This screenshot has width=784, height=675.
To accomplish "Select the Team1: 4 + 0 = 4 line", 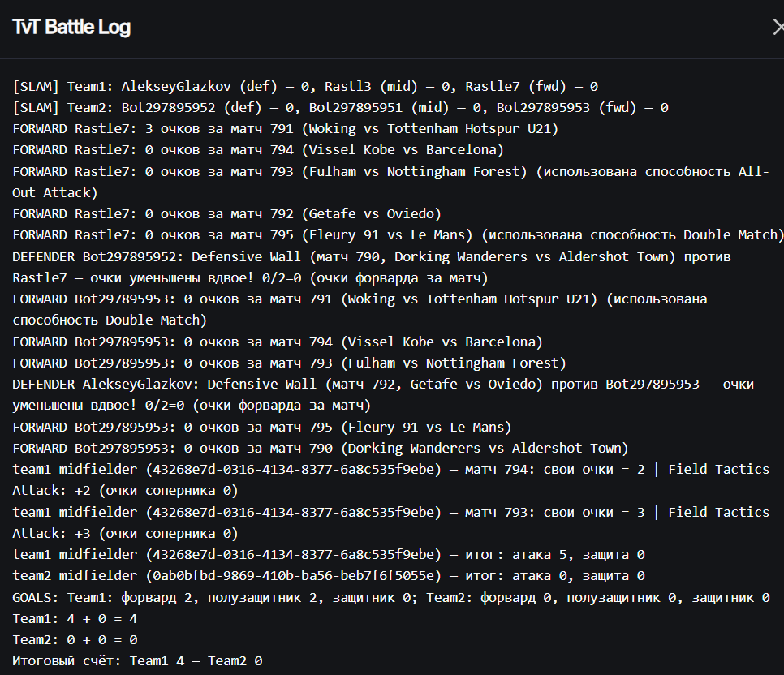I will [x=75, y=618].
